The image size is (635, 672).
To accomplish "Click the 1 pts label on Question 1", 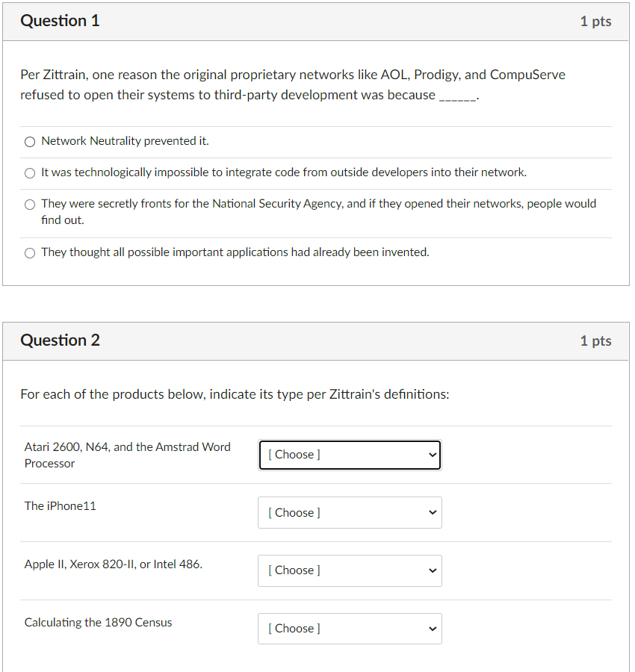I will 595,21.
